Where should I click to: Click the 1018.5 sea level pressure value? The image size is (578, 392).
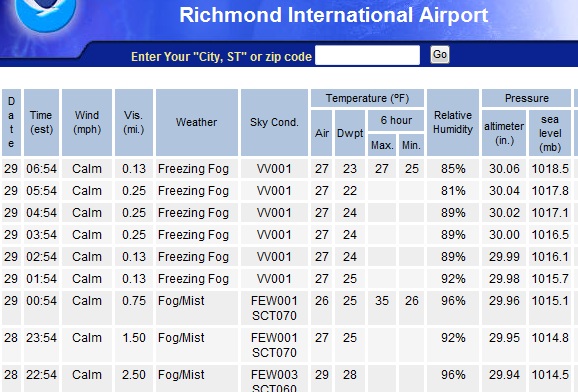[550, 169]
